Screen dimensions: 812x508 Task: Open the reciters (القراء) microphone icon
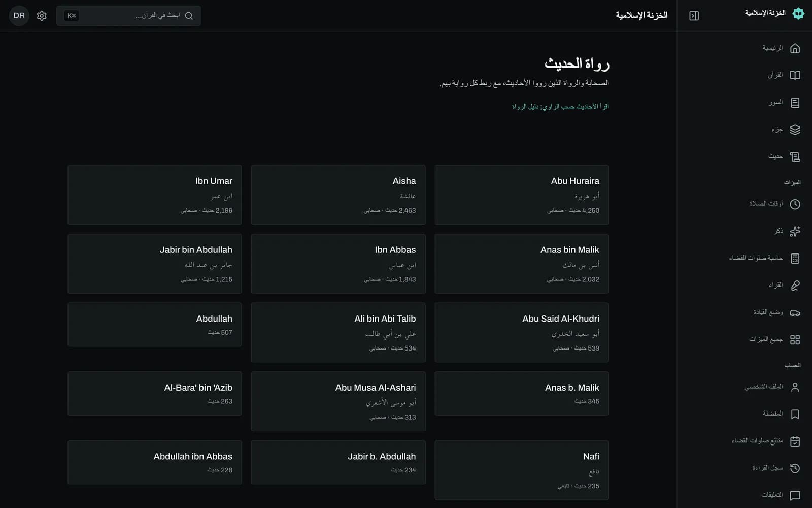(x=795, y=285)
